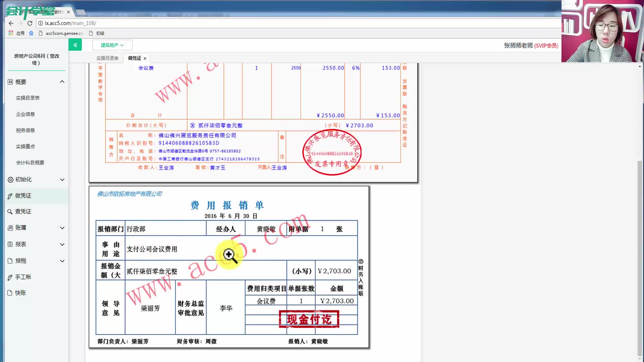This screenshot has height=362, width=644.
Task: Open the 做凭证 sidebar entry
Action: point(23,195)
